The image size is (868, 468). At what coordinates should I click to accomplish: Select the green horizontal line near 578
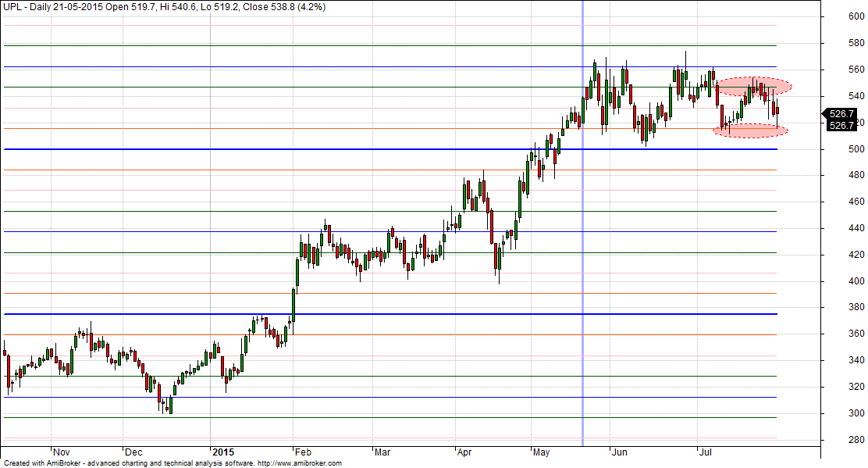pyautogui.click(x=312, y=46)
